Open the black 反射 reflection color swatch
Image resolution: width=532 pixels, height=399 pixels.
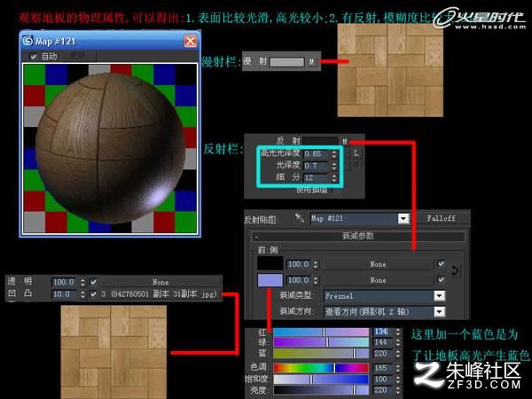320,141
